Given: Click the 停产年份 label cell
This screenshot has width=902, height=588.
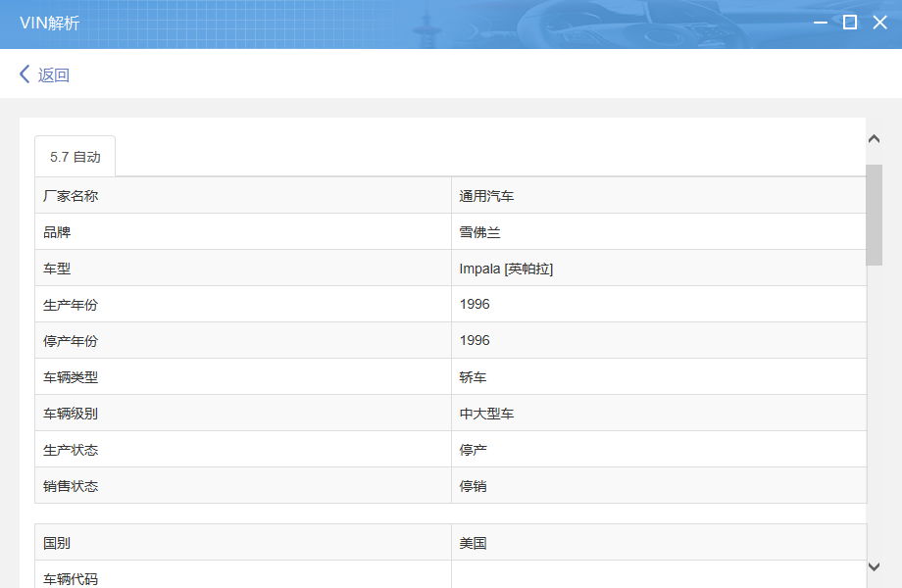Looking at the screenshot, I should coord(243,340).
